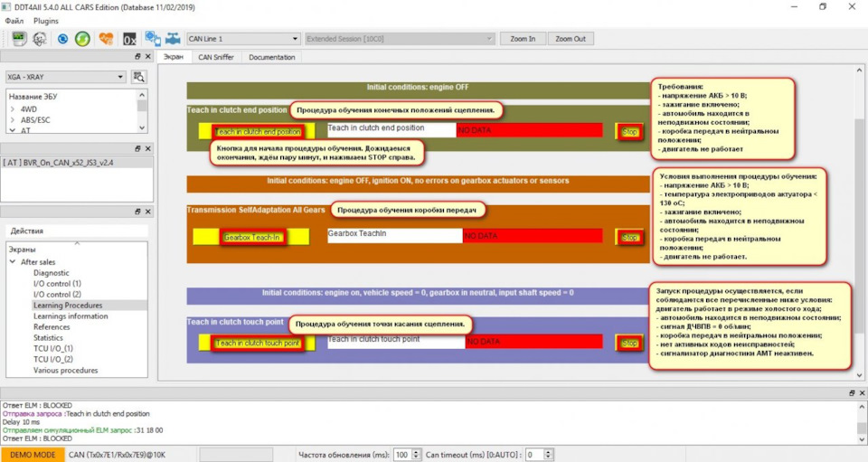The height and width of the screenshot is (462, 868).
Task: Open the XGA - XRAY vehicle dropdown
Action: (66, 77)
